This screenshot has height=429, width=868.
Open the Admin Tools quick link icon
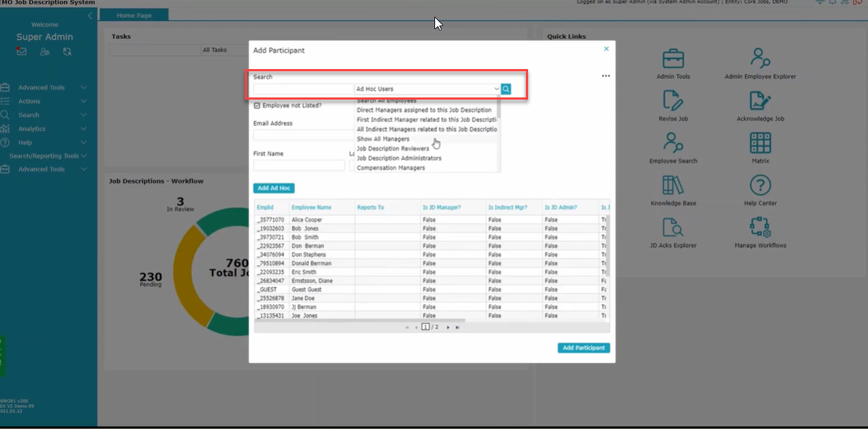click(x=673, y=60)
